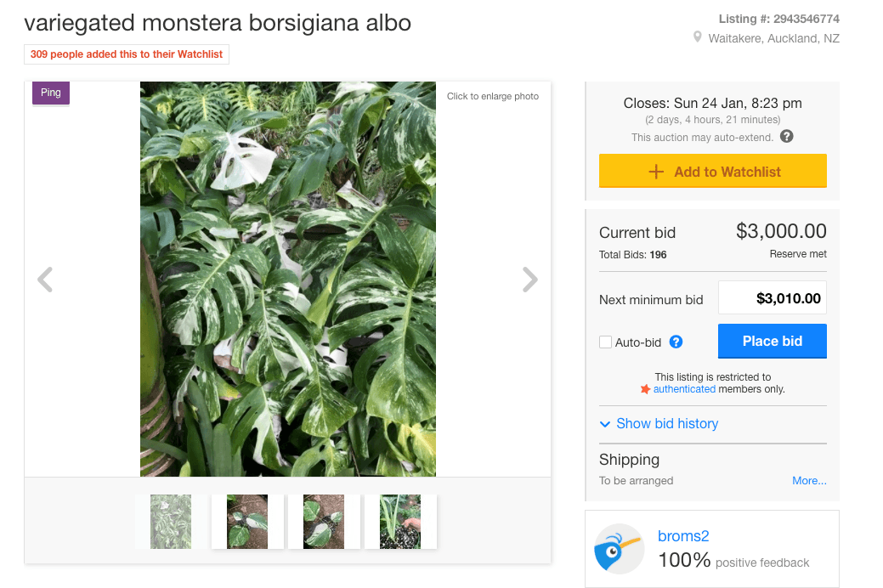Open the authenticated members link
883x588 pixels.
[684, 389]
